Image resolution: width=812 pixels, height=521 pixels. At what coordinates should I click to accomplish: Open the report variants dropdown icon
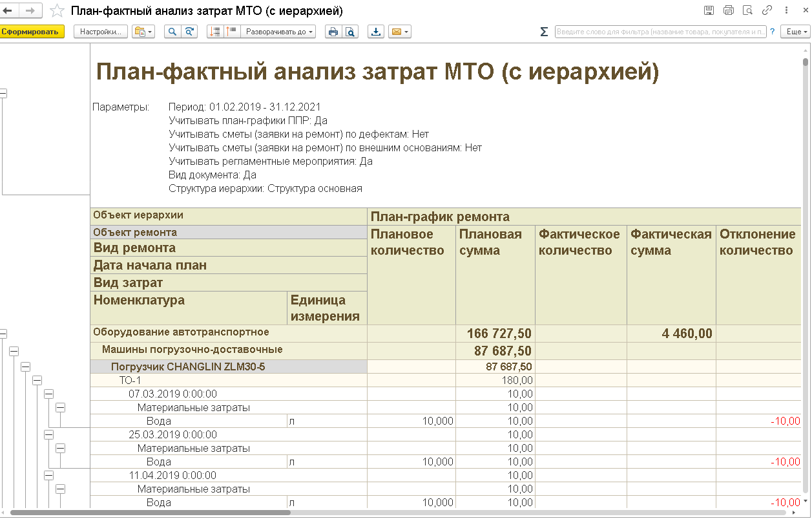[x=143, y=32]
